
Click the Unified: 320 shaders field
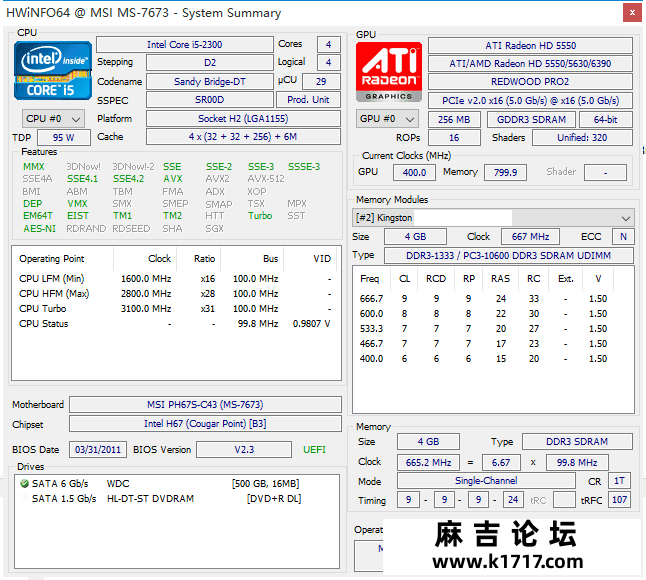click(582, 138)
